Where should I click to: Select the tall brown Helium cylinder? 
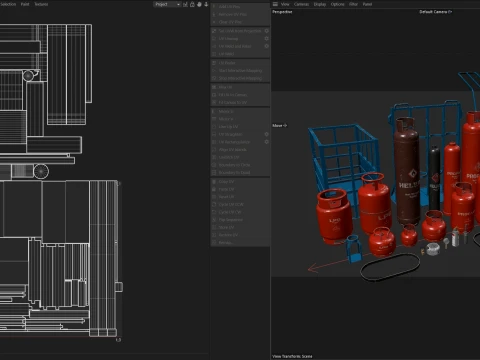pyautogui.click(x=407, y=170)
